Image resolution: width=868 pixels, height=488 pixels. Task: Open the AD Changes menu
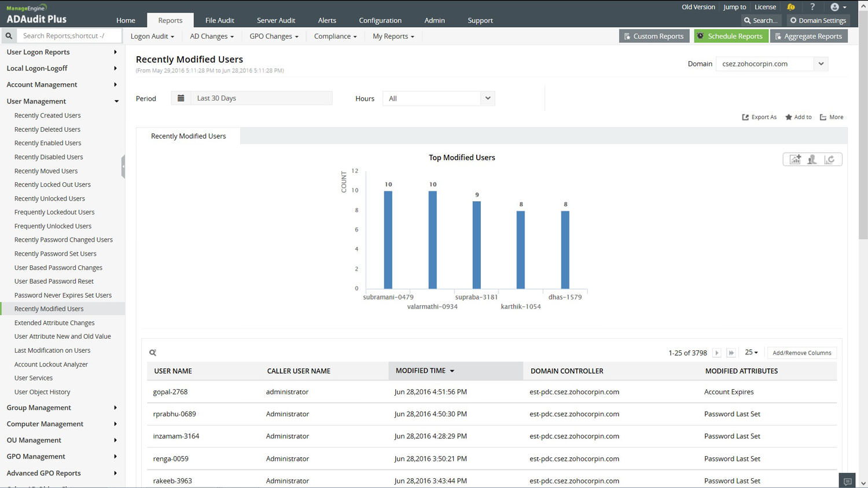point(212,36)
